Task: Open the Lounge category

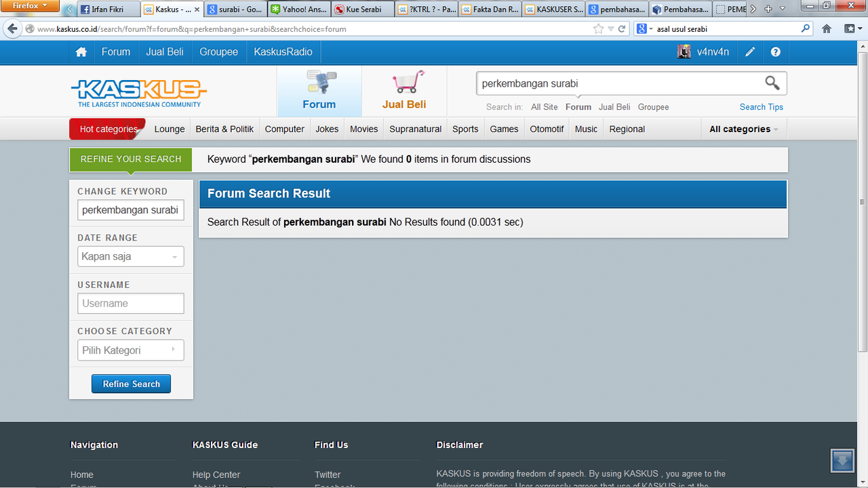Action: pyautogui.click(x=170, y=129)
